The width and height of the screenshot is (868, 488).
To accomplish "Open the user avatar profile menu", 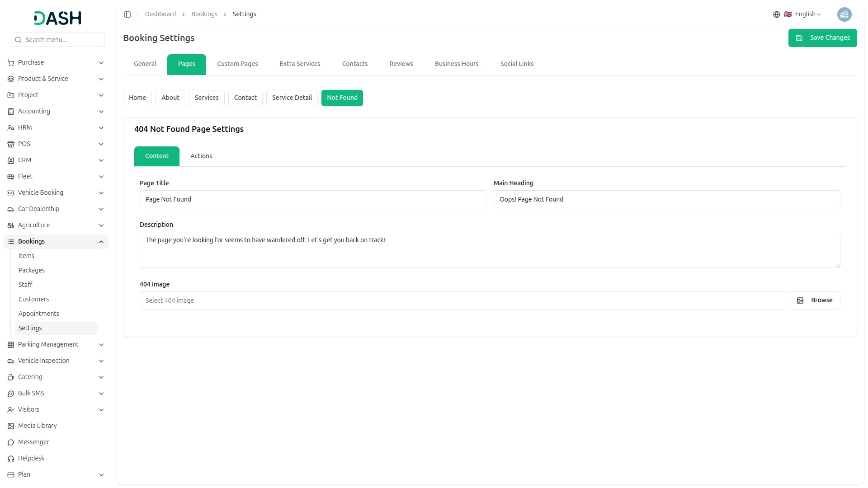I will click(x=844, y=14).
